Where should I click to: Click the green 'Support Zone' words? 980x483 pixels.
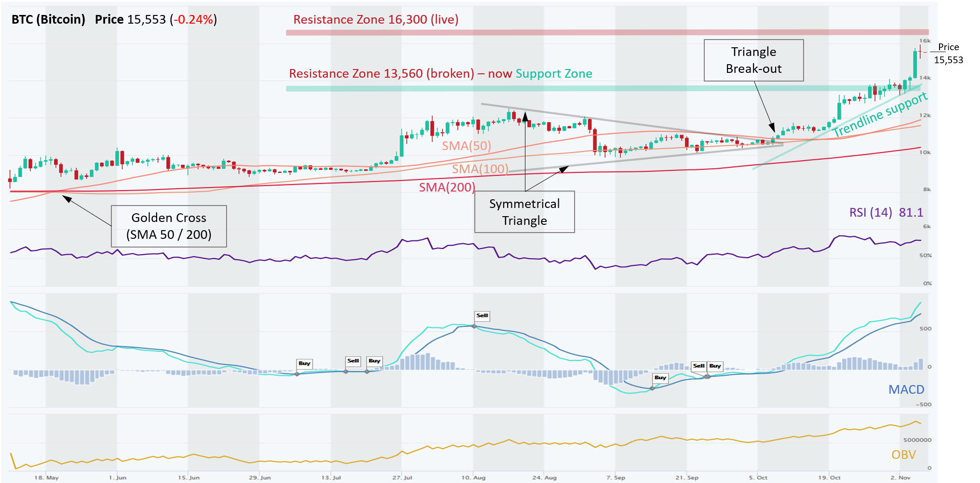pos(553,73)
